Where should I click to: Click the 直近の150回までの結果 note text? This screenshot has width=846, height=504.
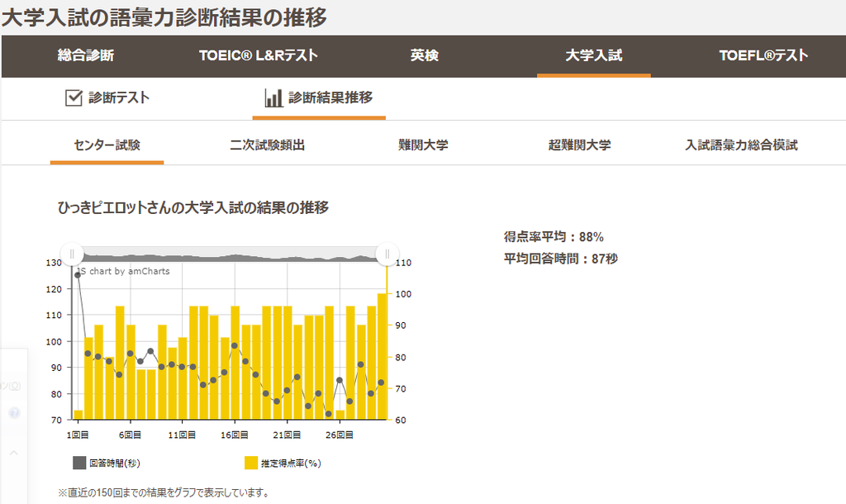click(164, 492)
